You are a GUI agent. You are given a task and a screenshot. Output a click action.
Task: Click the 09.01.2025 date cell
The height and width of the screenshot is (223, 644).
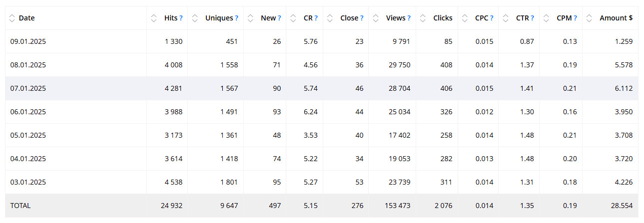point(28,41)
